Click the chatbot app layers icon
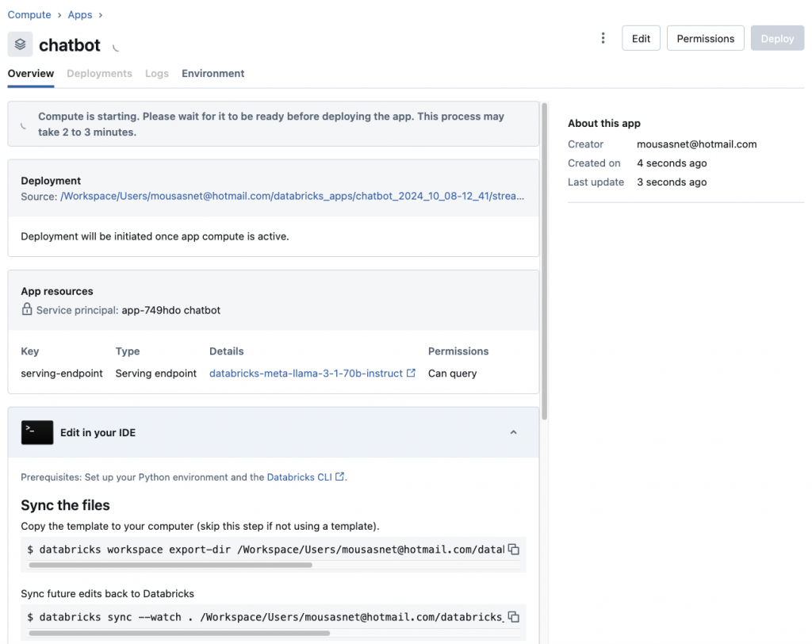The image size is (812, 644). point(20,44)
